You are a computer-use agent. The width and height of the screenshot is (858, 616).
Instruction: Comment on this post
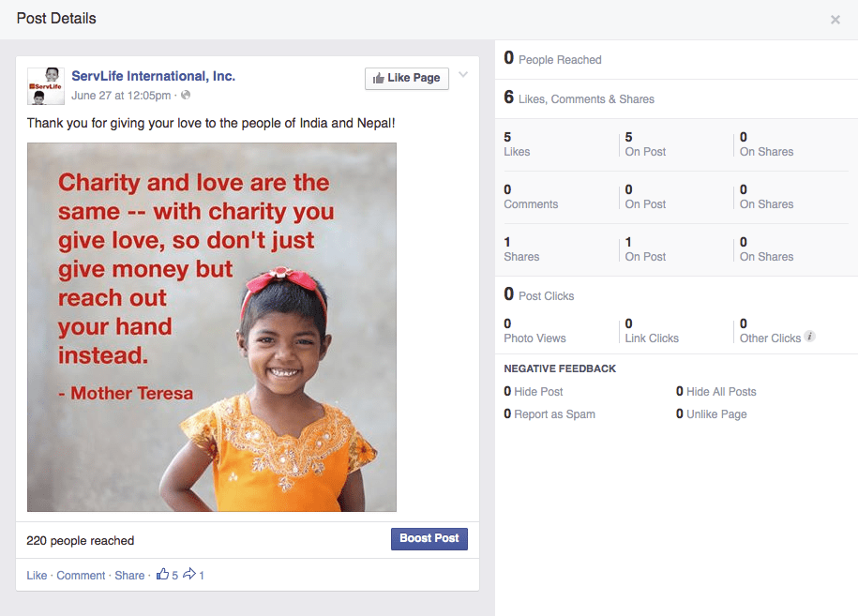[x=81, y=576]
